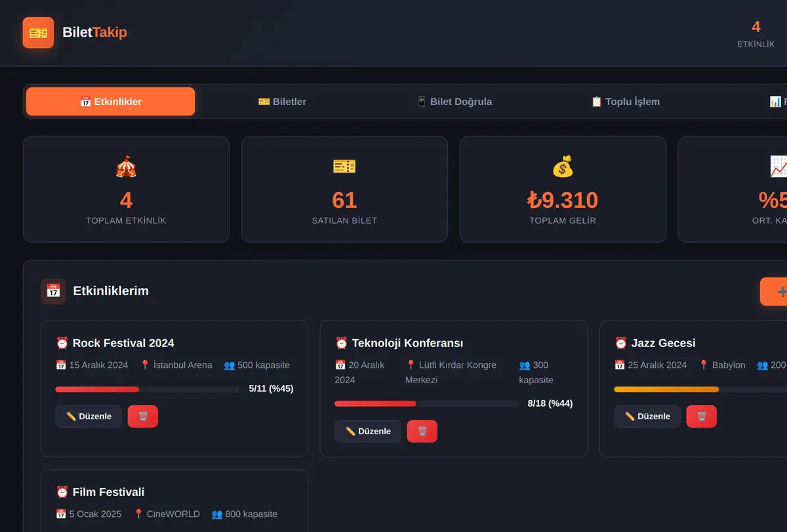This screenshot has width=787, height=532.
Task: Click the Rock Festival 2024 title
Action: (123, 343)
